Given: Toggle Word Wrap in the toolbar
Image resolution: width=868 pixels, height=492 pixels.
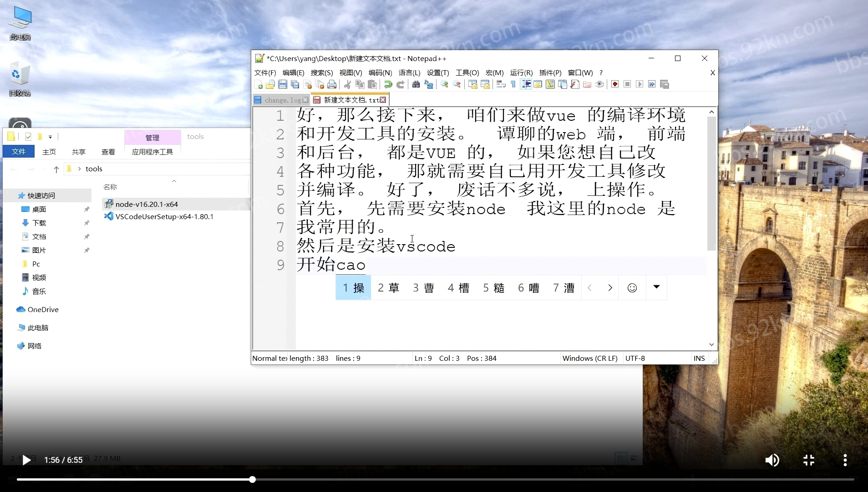Looking at the screenshot, I should [x=501, y=84].
